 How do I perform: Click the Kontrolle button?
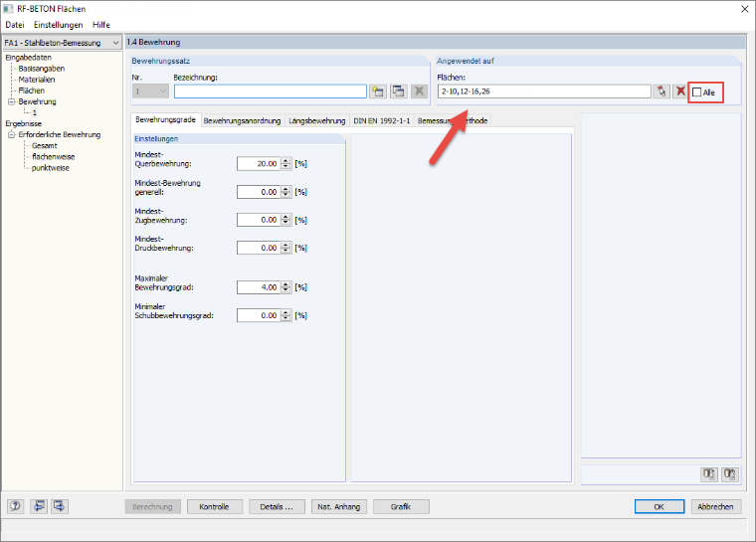tap(215, 507)
